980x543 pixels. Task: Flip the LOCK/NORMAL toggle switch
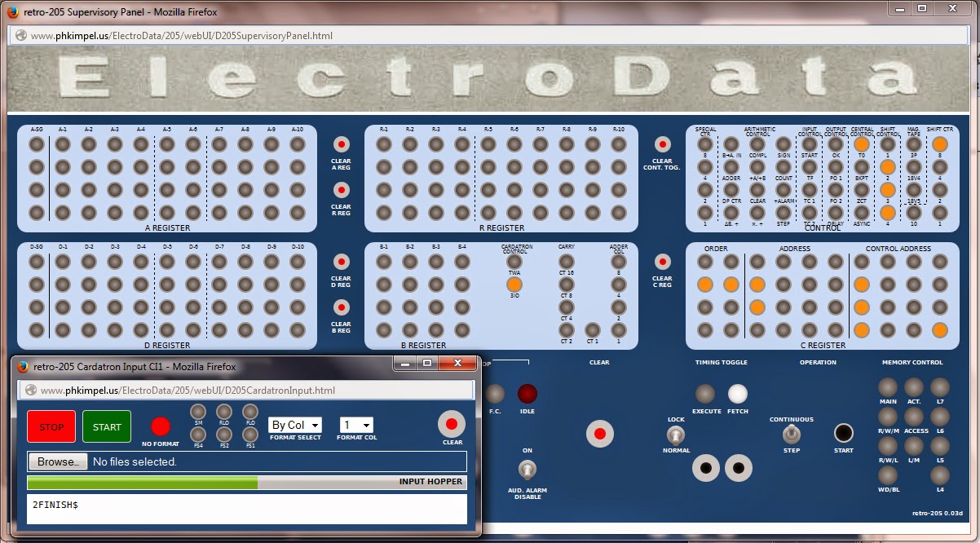click(x=676, y=435)
